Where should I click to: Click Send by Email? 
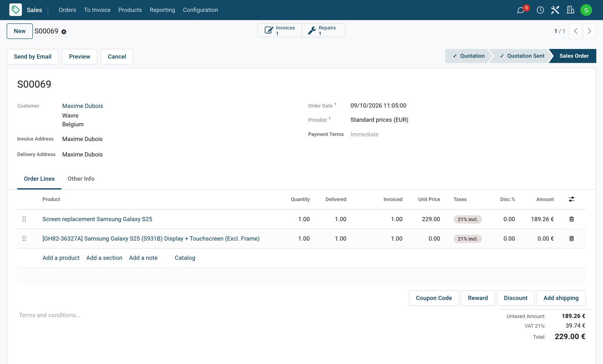tap(32, 57)
